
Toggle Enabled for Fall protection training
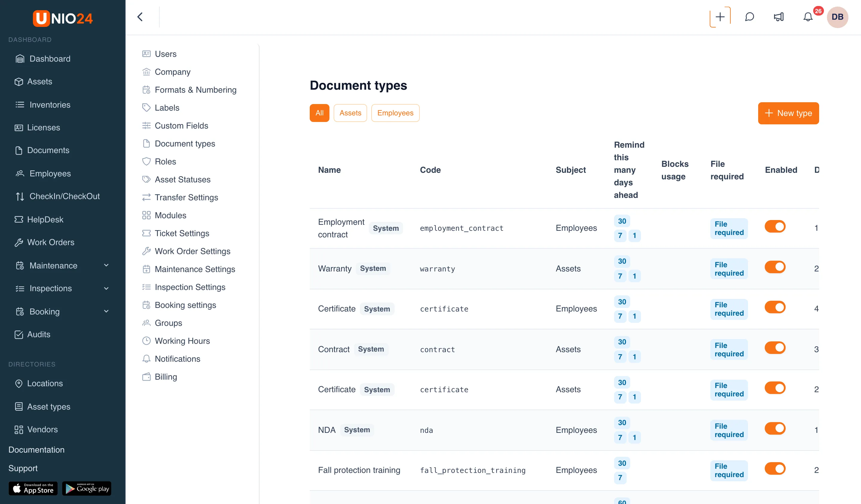pyautogui.click(x=775, y=468)
